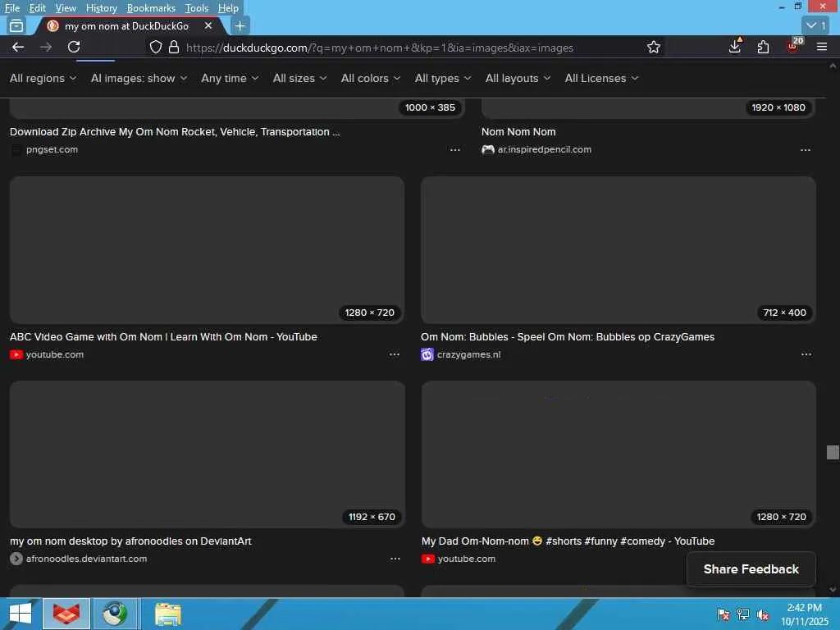Open the Firefox hamburger menu

822,47
